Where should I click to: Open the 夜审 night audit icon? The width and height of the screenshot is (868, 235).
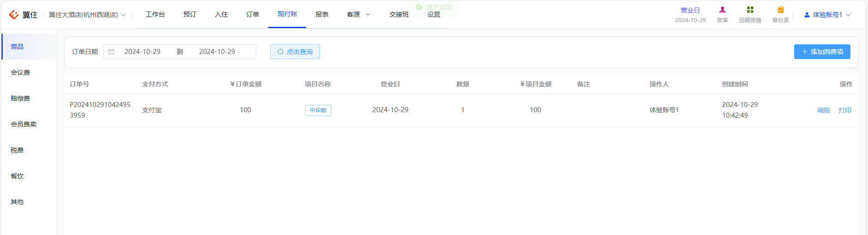point(723,10)
